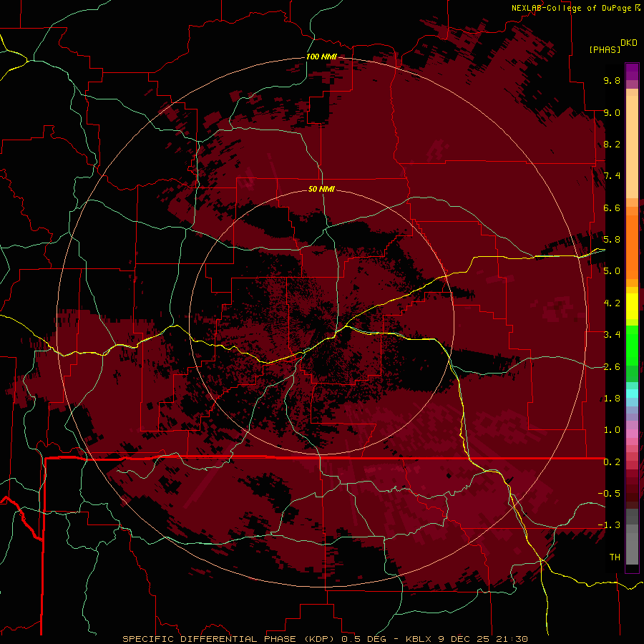Image resolution: width=644 pixels, height=644 pixels.
Task: Pick the yellow band on the KDP color bar
Action: (632, 306)
